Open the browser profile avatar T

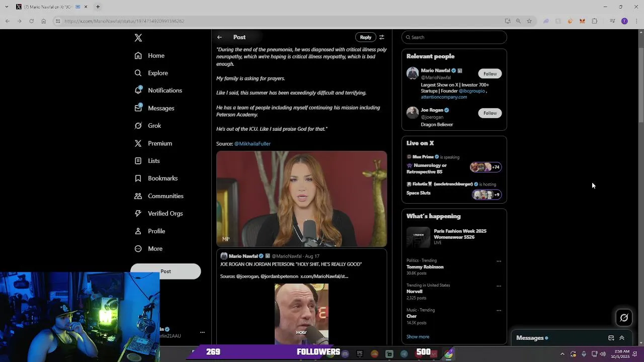coord(624,21)
